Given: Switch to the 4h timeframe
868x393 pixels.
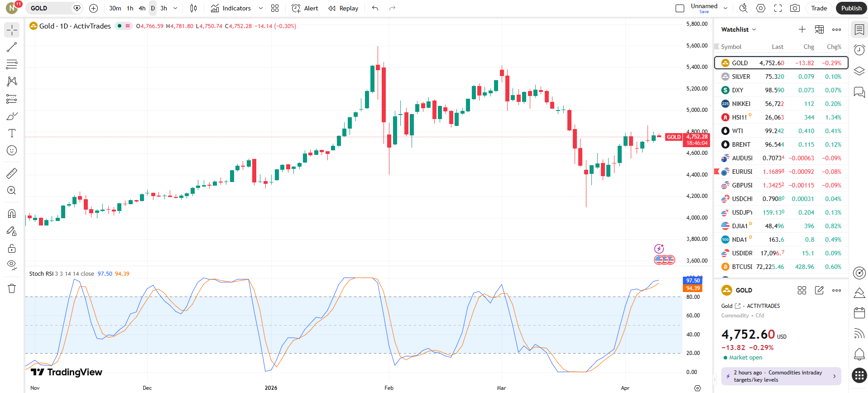Looking at the screenshot, I should [x=142, y=8].
